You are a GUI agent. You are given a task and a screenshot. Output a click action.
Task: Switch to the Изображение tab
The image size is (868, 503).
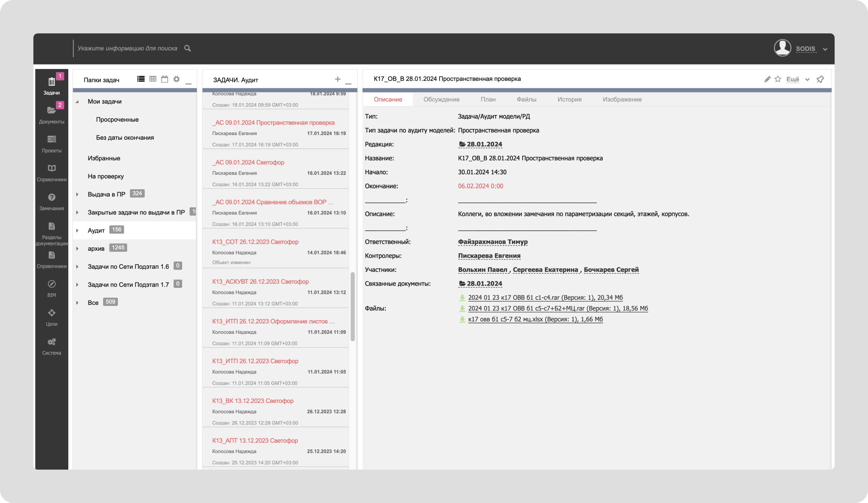622,99
